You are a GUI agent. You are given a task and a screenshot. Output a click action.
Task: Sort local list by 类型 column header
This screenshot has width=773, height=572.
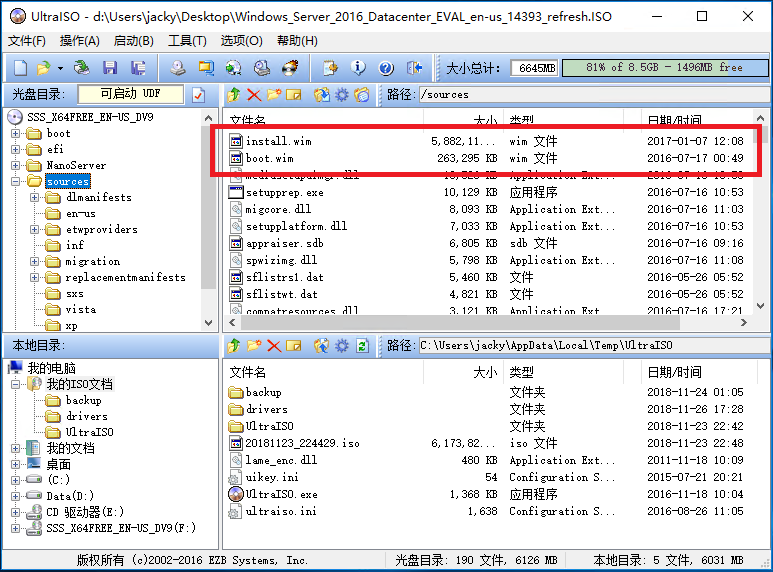point(564,372)
